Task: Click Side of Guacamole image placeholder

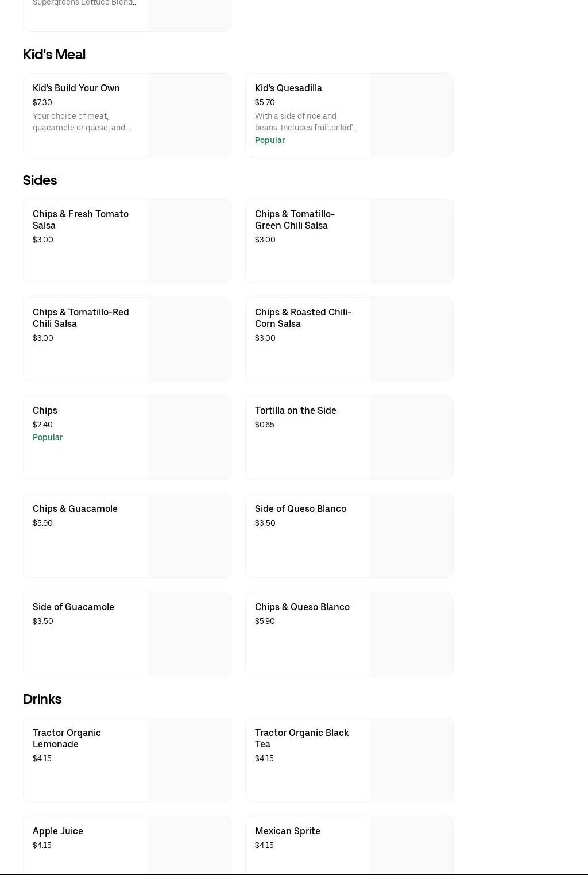Action: (x=189, y=634)
